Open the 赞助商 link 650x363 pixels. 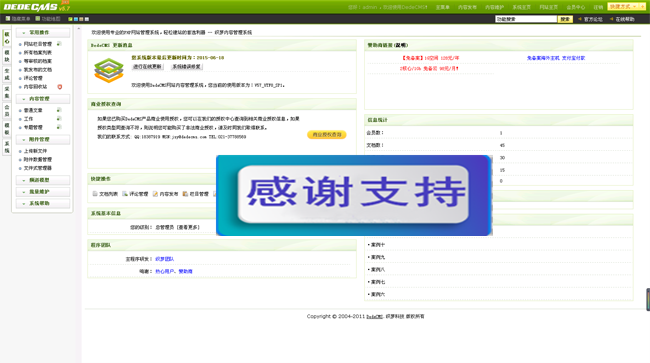[186, 271]
